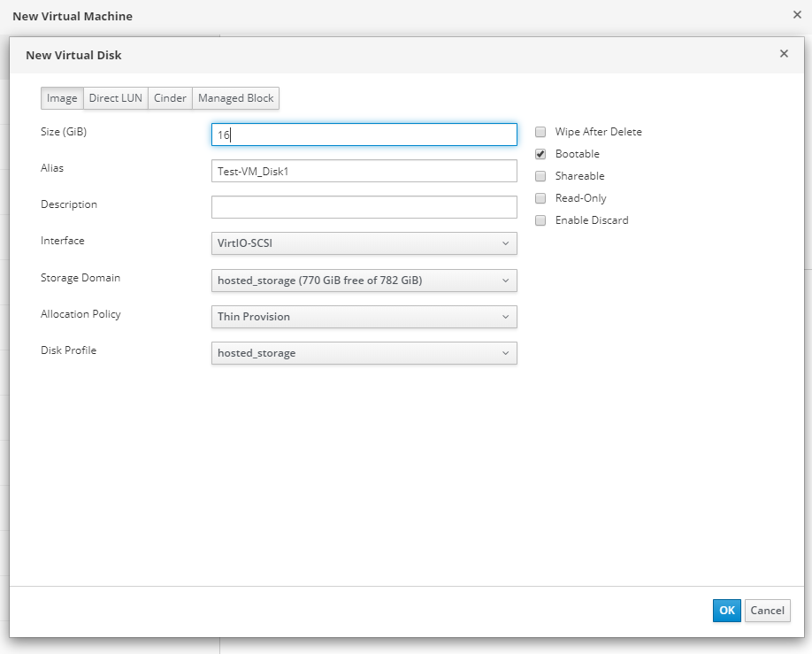
Task: Open the Cinder tab
Action: coord(170,98)
